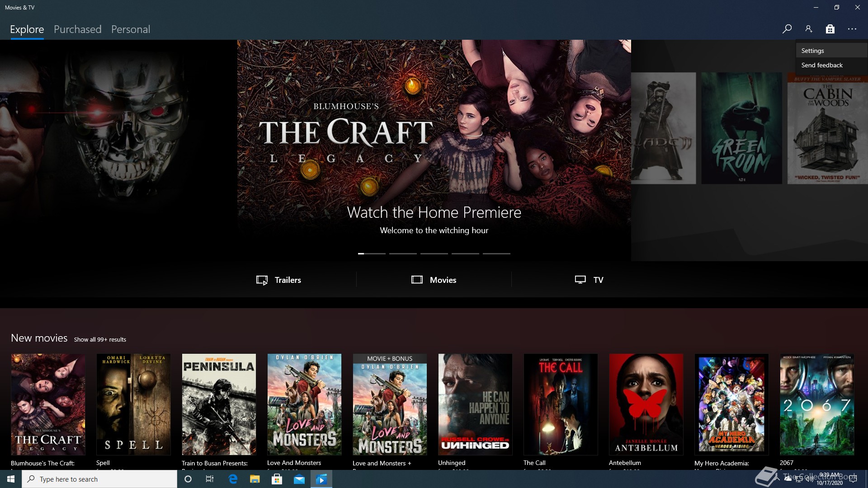Jump to the fourth carousel slide indicator
The height and width of the screenshot is (488, 868).
click(465, 253)
